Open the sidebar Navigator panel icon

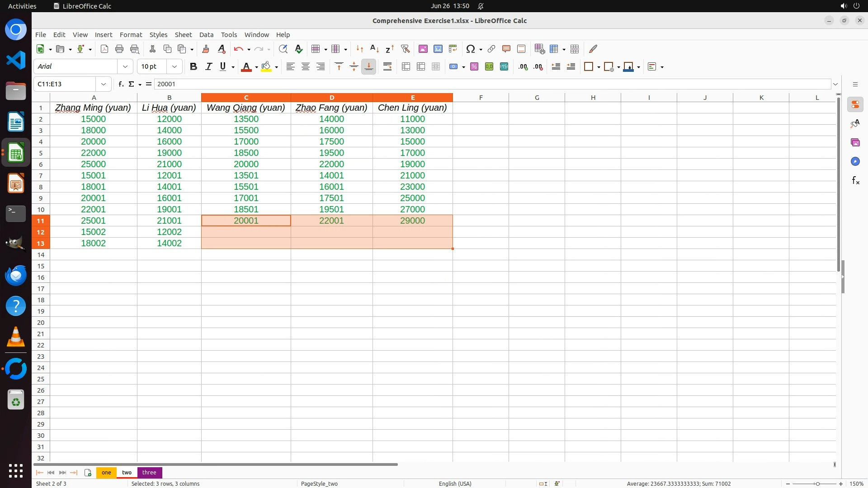[855, 161]
